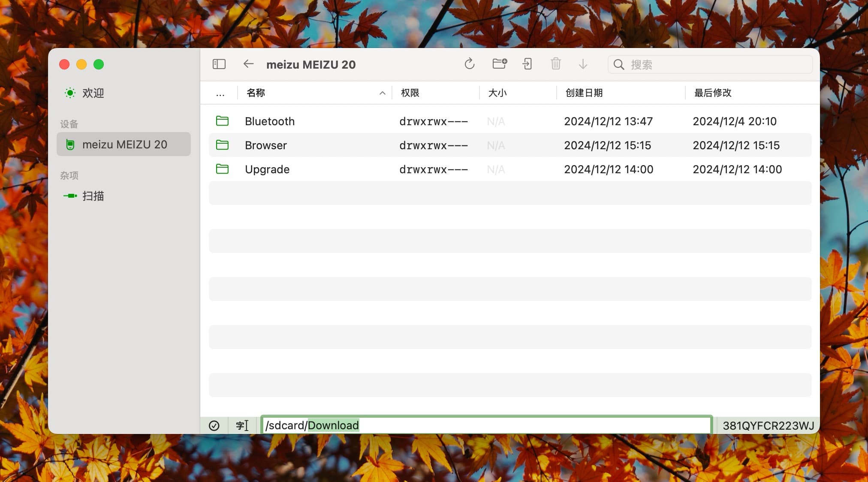Click the circled checkmark status icon
This screenshot has width=868, height=482.
[x=214, y=425]
